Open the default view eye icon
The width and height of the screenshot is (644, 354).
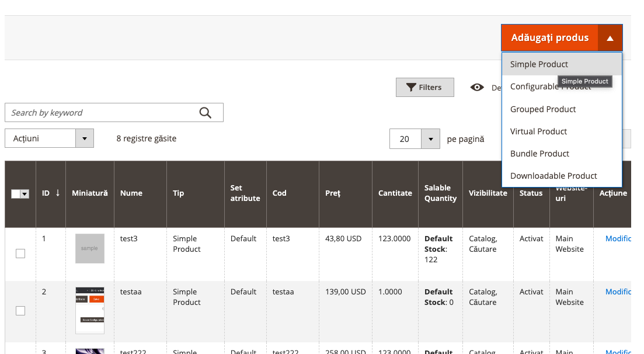pos(477,87)
